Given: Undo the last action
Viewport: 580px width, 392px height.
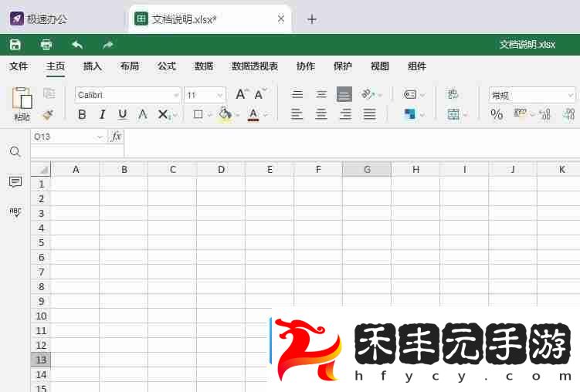Looking at the screenshot, I should (x=77, y=45).
